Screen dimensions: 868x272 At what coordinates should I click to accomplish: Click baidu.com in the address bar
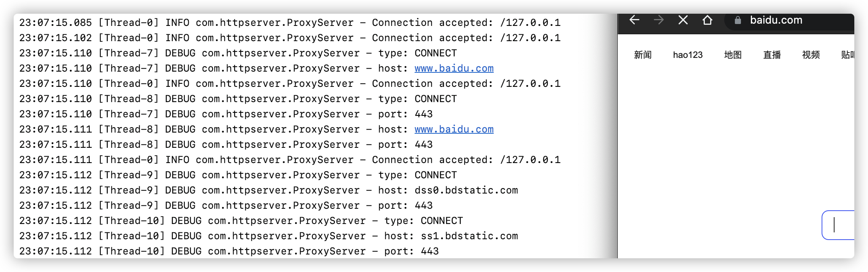pos(776,20)
